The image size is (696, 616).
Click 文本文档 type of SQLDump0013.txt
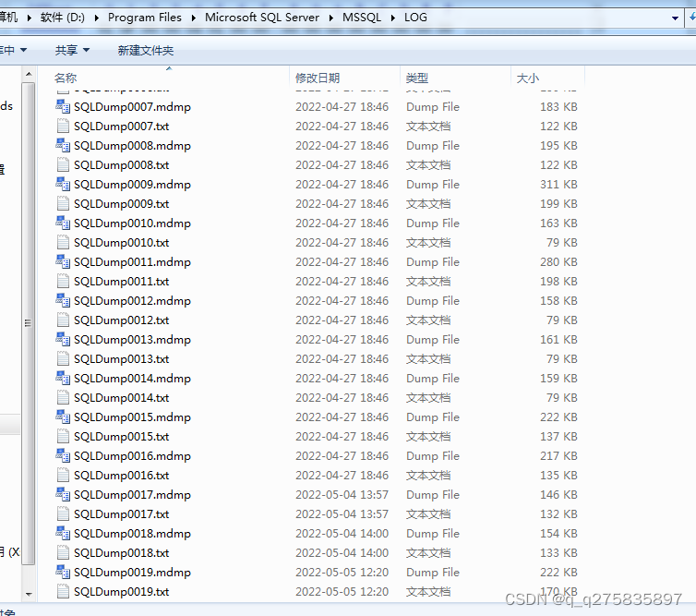[428, 359]
